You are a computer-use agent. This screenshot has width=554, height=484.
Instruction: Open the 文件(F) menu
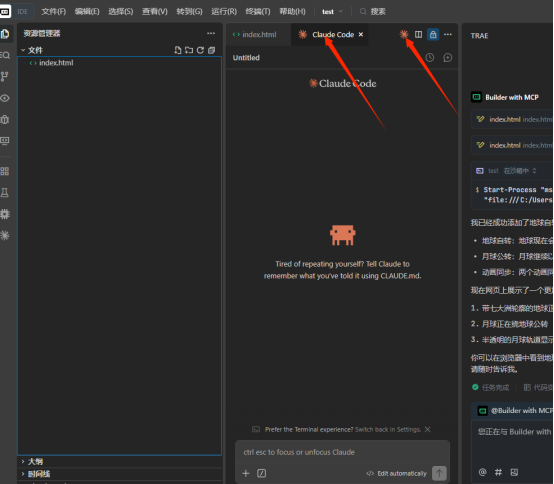53,12
